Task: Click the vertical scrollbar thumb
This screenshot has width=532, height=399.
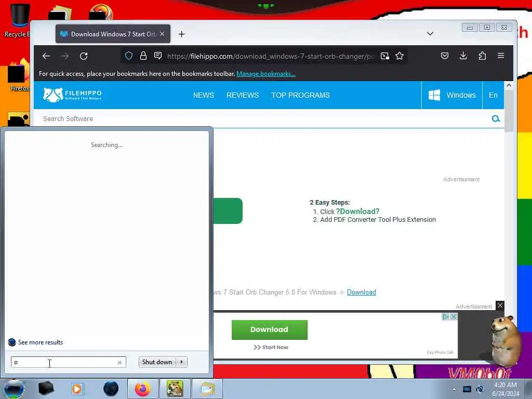Action: point(509,111)
